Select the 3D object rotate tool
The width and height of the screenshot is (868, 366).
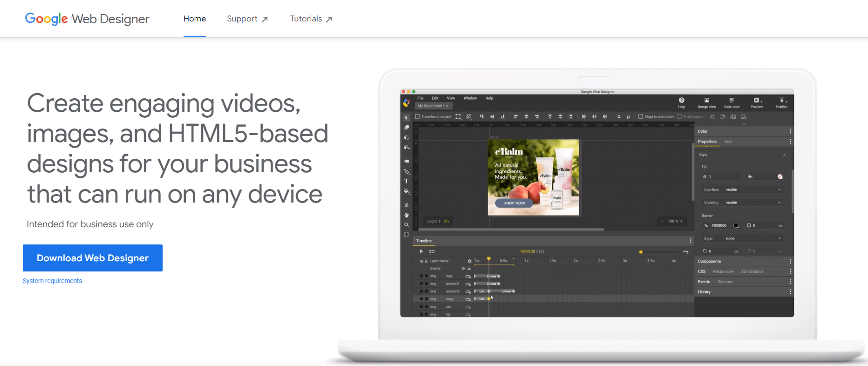pyautogui.click(x=406, y=137)
